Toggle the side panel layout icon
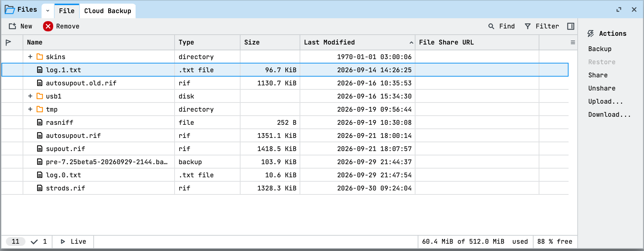644x251 pixels. click(x=571, y=26)
